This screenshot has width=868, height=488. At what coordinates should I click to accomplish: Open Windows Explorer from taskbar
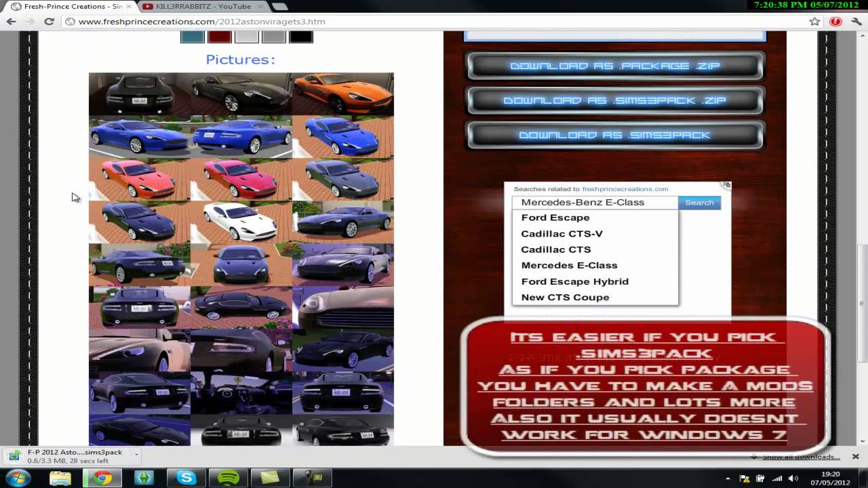(60, 479)
